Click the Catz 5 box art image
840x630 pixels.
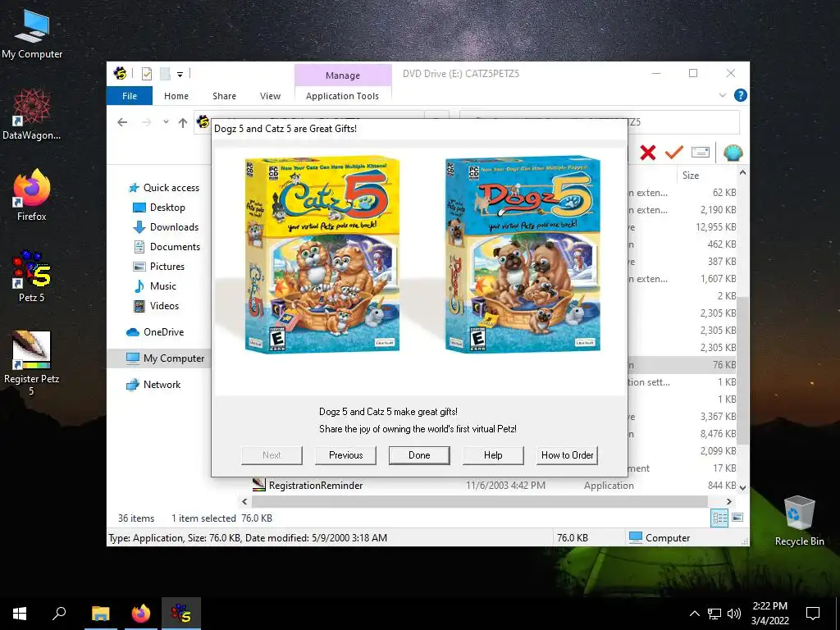pos(322,254)
